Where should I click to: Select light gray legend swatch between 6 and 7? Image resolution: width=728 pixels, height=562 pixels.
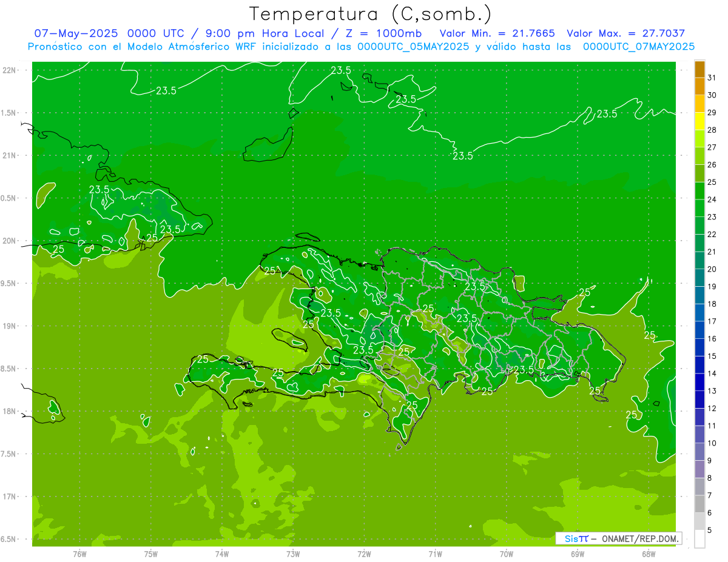[x=699, y=504]
